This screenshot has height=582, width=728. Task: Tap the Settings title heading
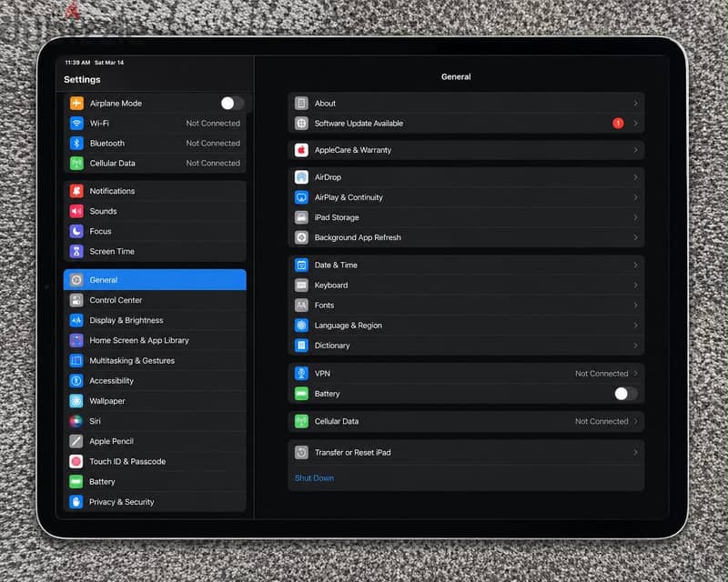(x=82, y=79)
